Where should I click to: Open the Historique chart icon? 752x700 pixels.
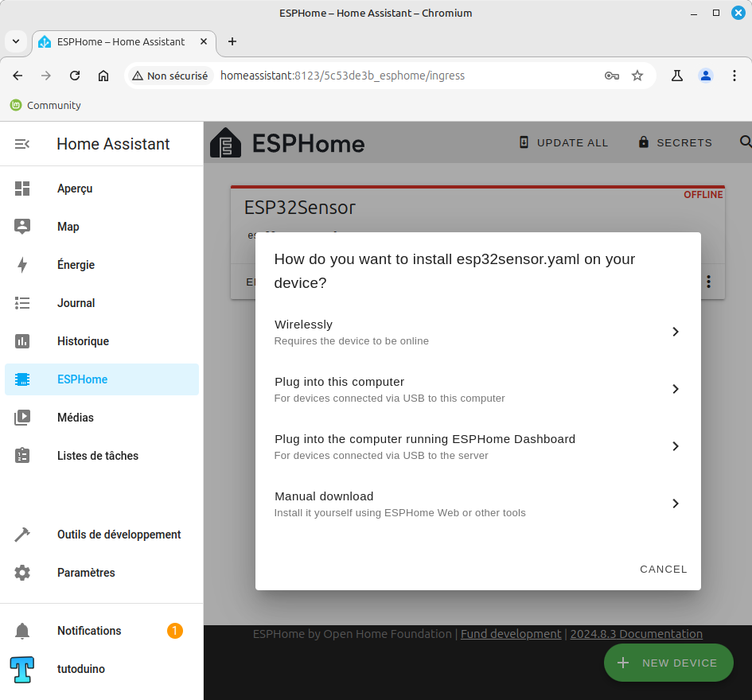(22, 341)
